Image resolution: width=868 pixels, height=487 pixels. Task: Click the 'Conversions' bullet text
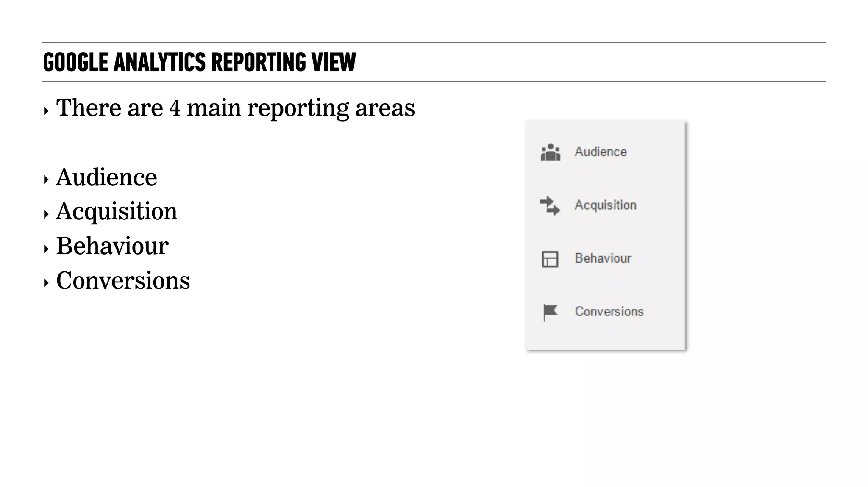[123, 281]
